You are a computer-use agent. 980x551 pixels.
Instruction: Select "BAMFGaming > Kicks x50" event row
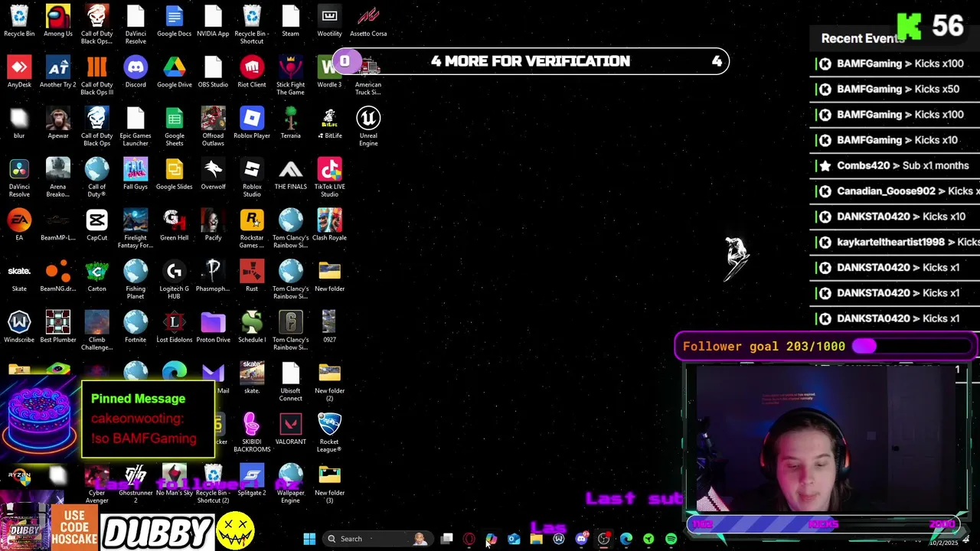tap(894, 89)
